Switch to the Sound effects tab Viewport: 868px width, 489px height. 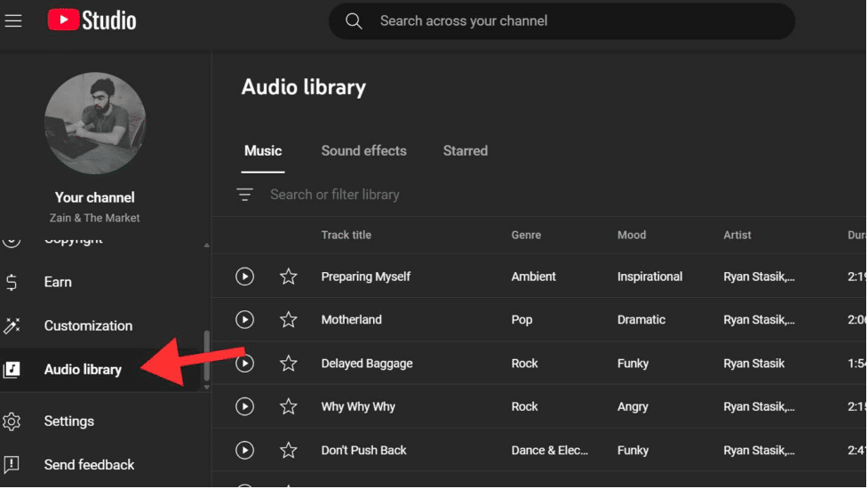coord(363,150)
